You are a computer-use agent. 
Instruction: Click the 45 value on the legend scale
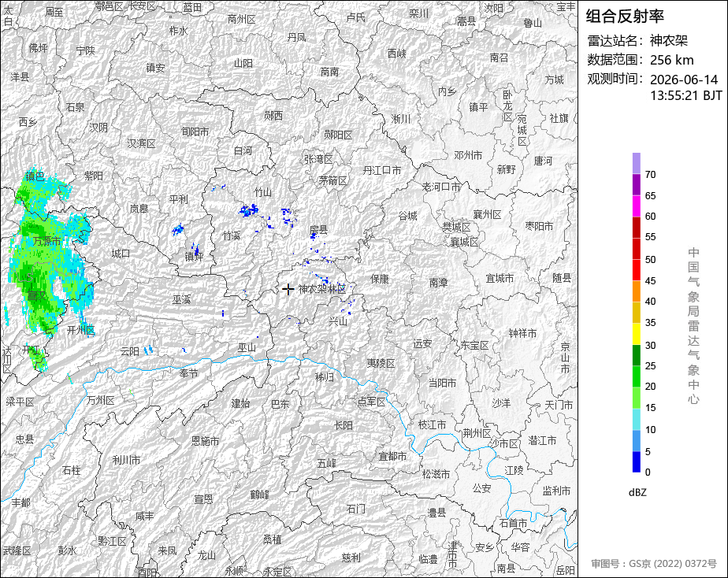pyautogui.click(x=651, y=281)
